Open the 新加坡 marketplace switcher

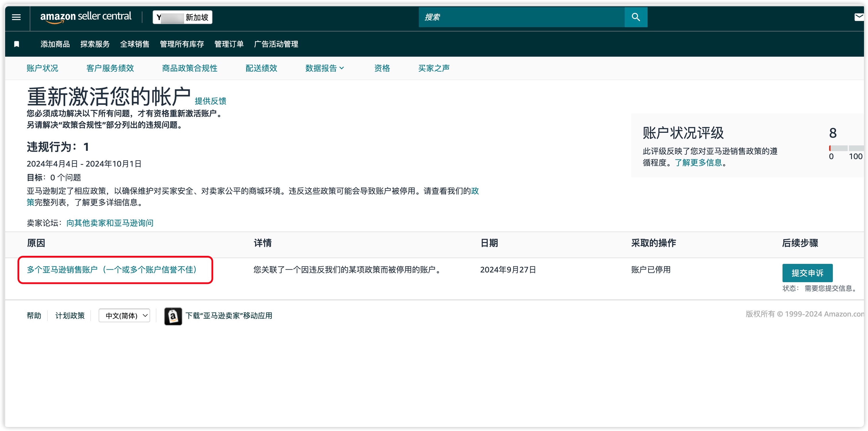tap(182, 17)
